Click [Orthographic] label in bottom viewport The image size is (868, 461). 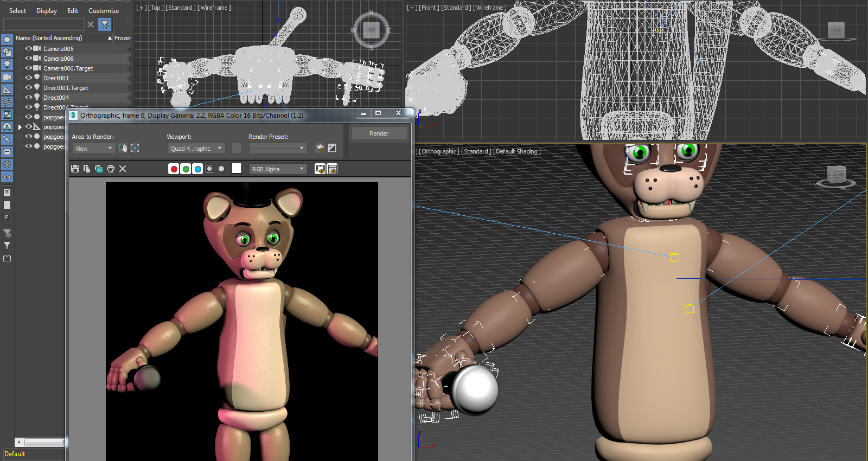pyautogui.click(x=439, y=151)
